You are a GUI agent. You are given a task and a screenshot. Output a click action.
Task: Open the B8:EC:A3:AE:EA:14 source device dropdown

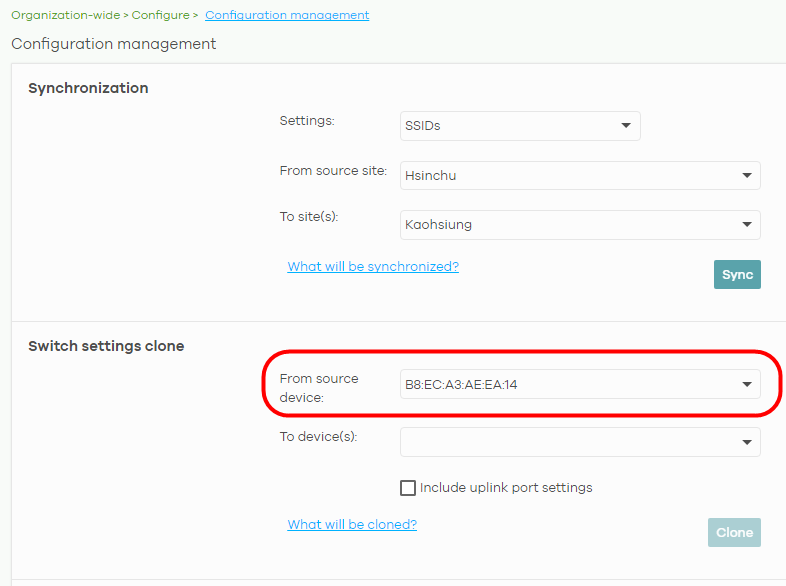pyautogui.click(x=580, y=385)
